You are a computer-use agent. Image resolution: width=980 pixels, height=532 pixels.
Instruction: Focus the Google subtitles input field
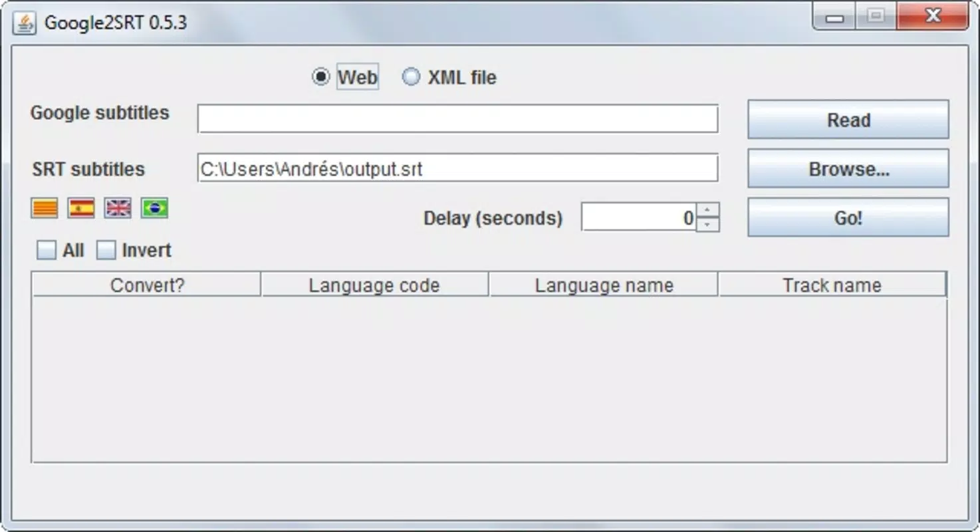(x=457, y=119)
